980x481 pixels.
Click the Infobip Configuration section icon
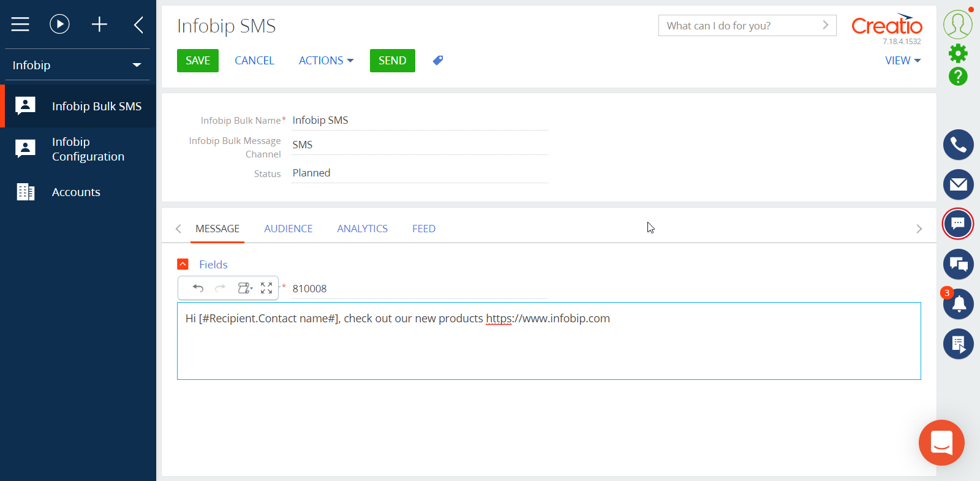25,149
